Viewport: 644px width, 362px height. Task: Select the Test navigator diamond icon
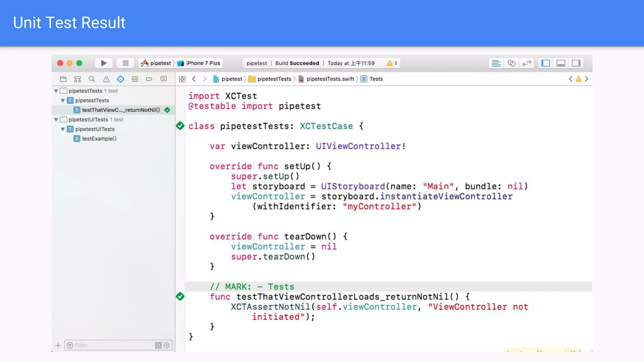[120, 79]
